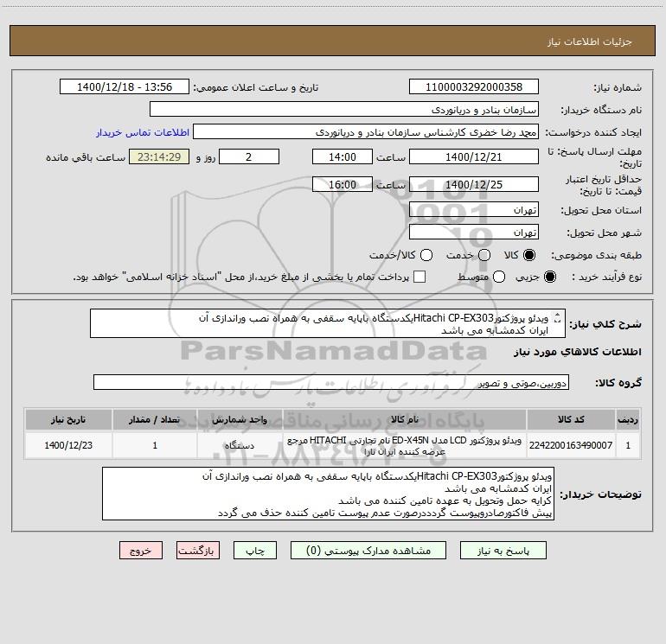This screenshot has width=666, height=644.
Task: Click the مشاهده مدارک پیوستی (0) button
Action: pos(368,551)
